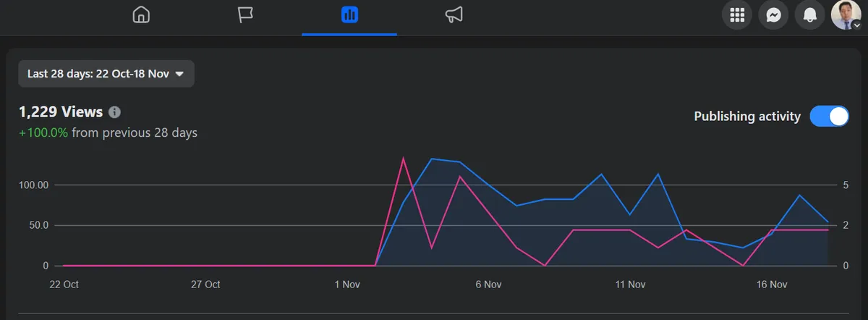
Task: Click the info icon beside 1,229 Views
Action: [x=114, y=112]
